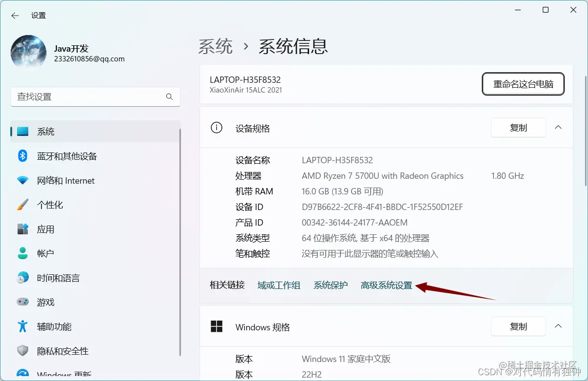Click the search magnifier icon
Viewport: 588px width, 381px height.
pyautogui.click(x=169, y=97)
